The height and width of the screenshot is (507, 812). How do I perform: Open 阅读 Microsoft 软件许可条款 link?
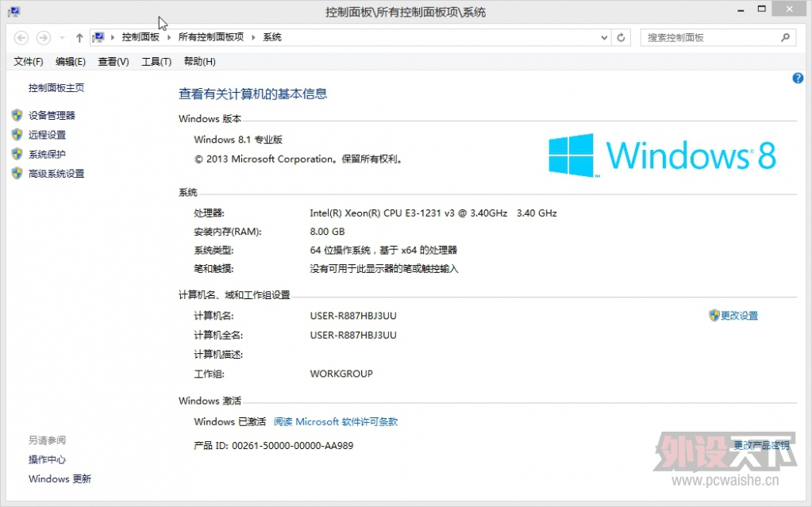(x=335, y=421)
